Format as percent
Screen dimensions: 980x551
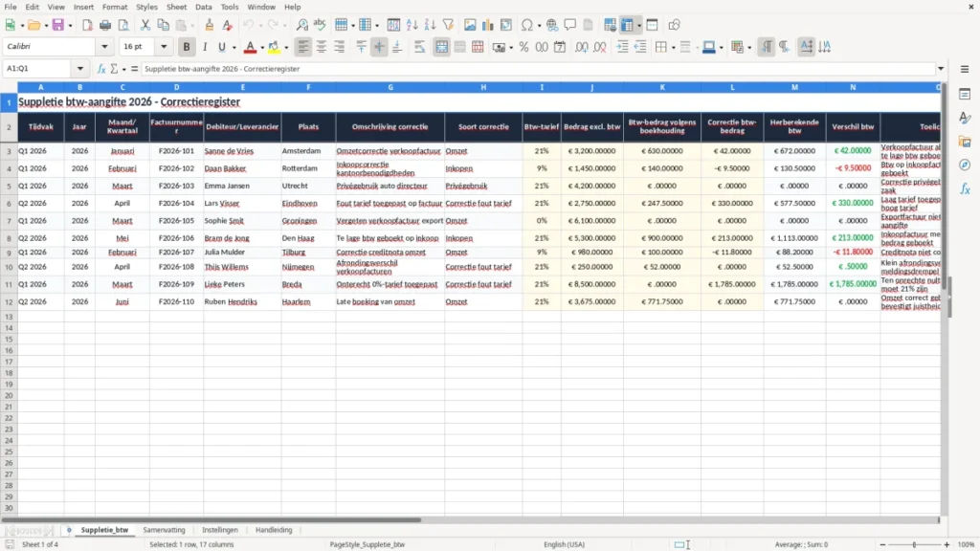[523, 47]
